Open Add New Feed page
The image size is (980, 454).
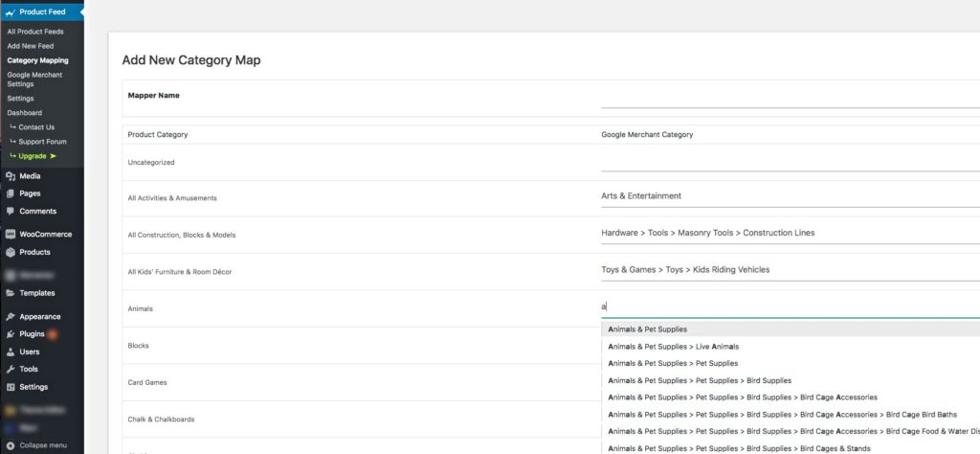(30, 46)
